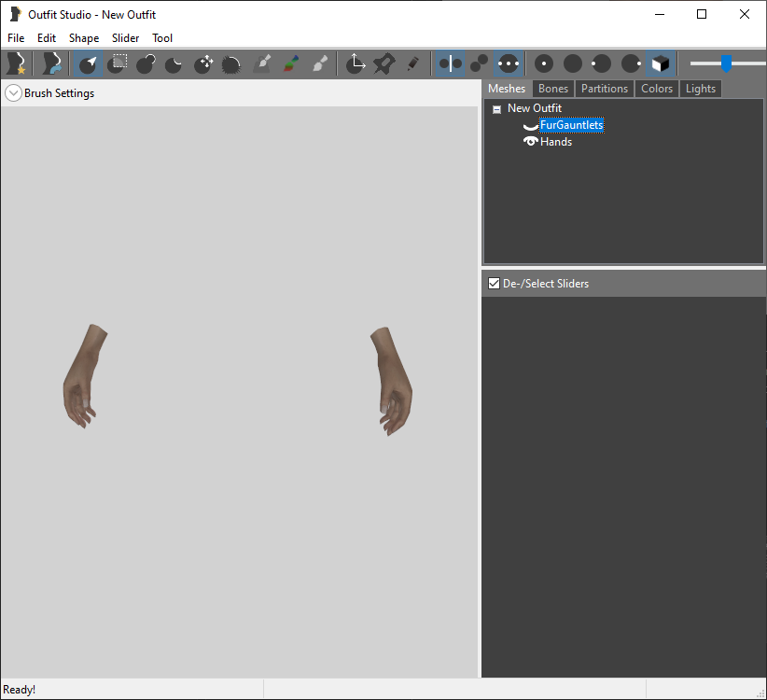Open the Edit menu
The width and height of the screenshot is (767, 700).
coord(47,38)
